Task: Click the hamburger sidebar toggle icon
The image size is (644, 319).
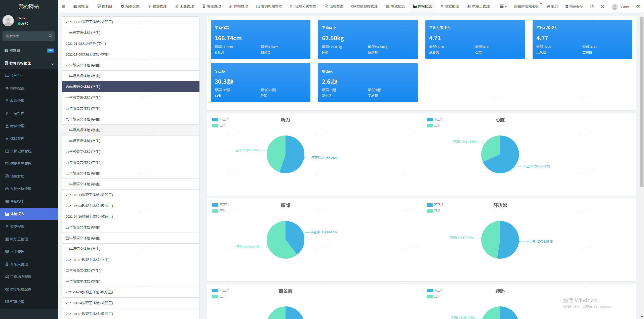Action: (63, 6)
